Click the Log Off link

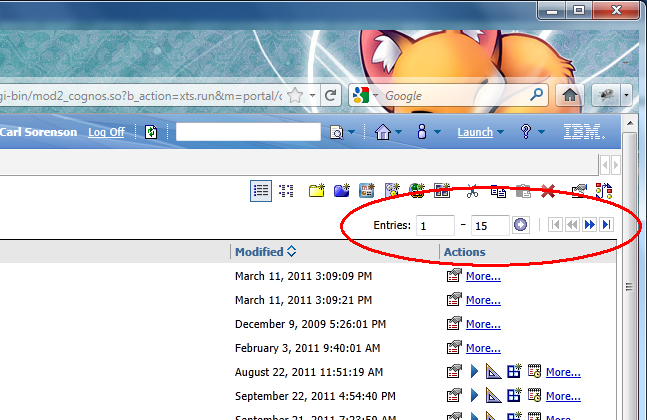click(x=106, y=132)
